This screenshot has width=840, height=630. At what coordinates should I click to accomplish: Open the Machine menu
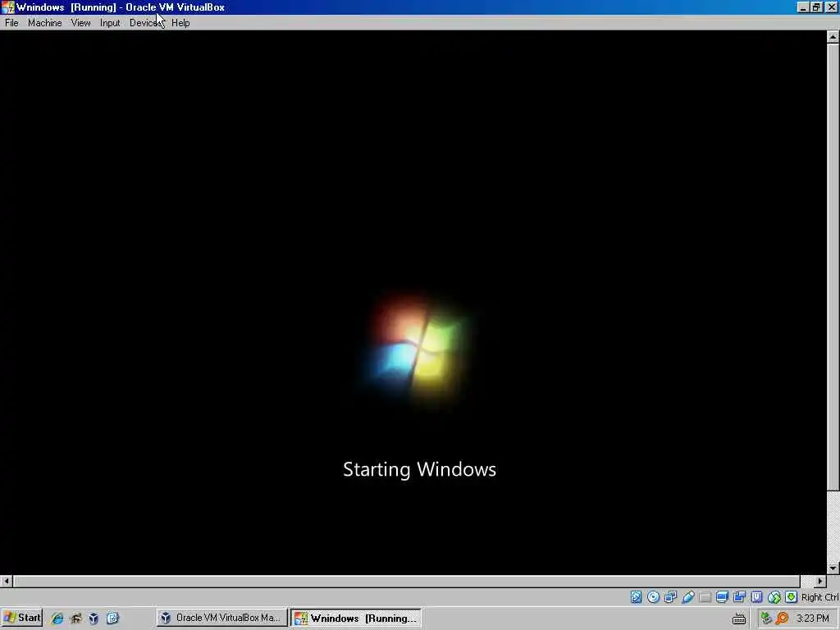coord(45,23)
